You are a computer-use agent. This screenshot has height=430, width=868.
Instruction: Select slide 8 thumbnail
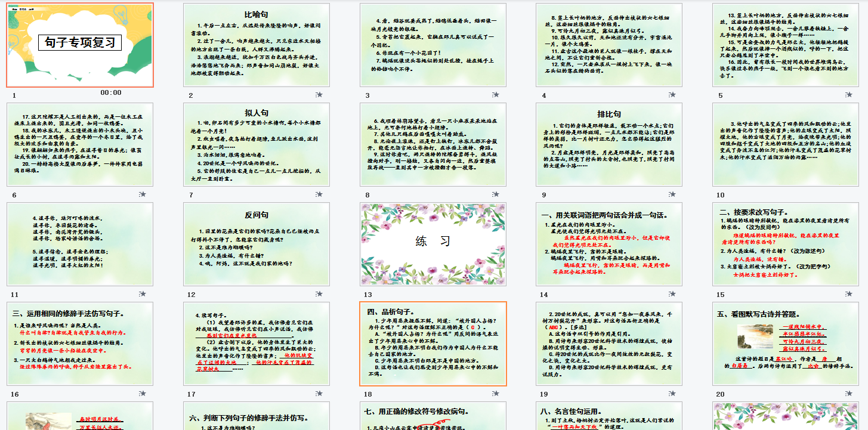click(434, 144)
